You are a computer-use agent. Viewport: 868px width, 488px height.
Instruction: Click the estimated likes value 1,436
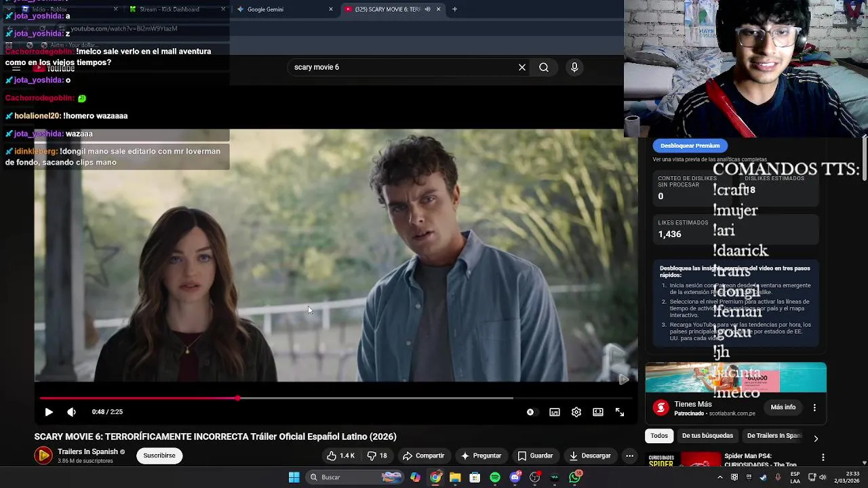[x=669, y=234]
